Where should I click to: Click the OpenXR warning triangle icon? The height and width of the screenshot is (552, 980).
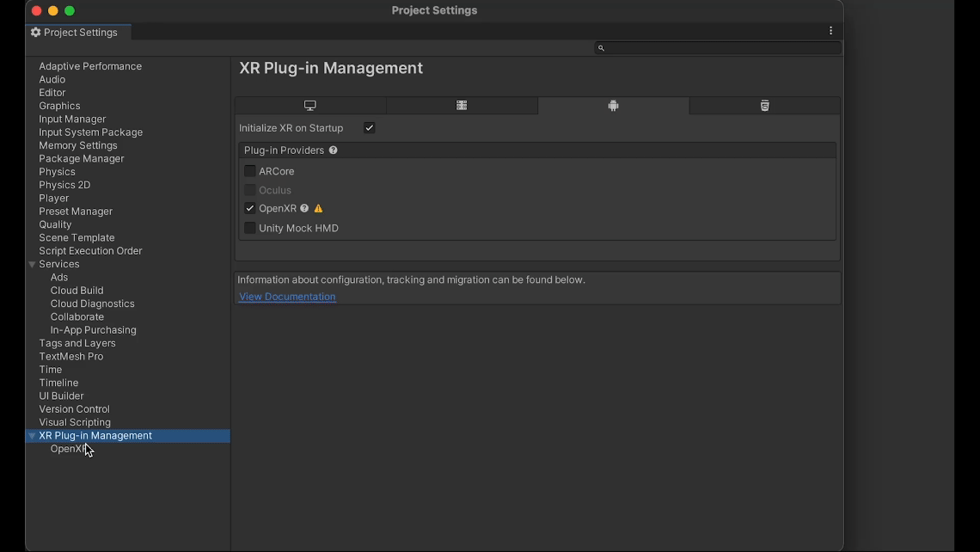click(318, 208)
